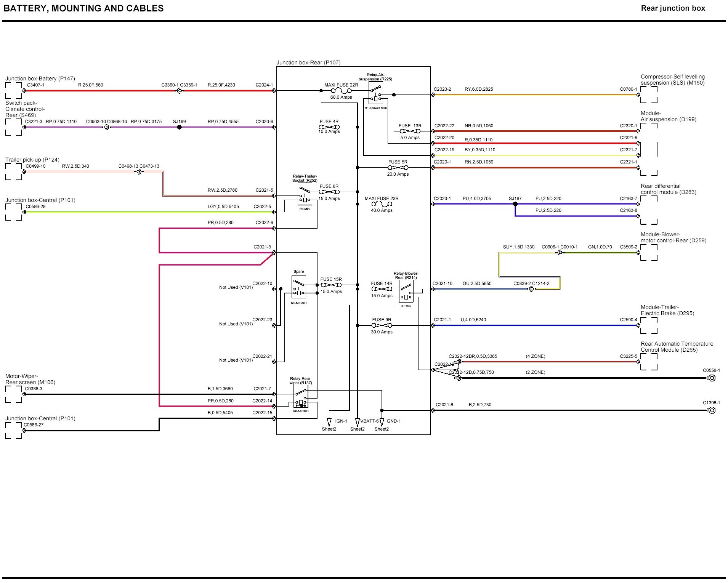The height and width of the screenshot is (583, 728).
Task: Select the FUSE 13R 5 Amps symbol
Action: click(410, 131)
